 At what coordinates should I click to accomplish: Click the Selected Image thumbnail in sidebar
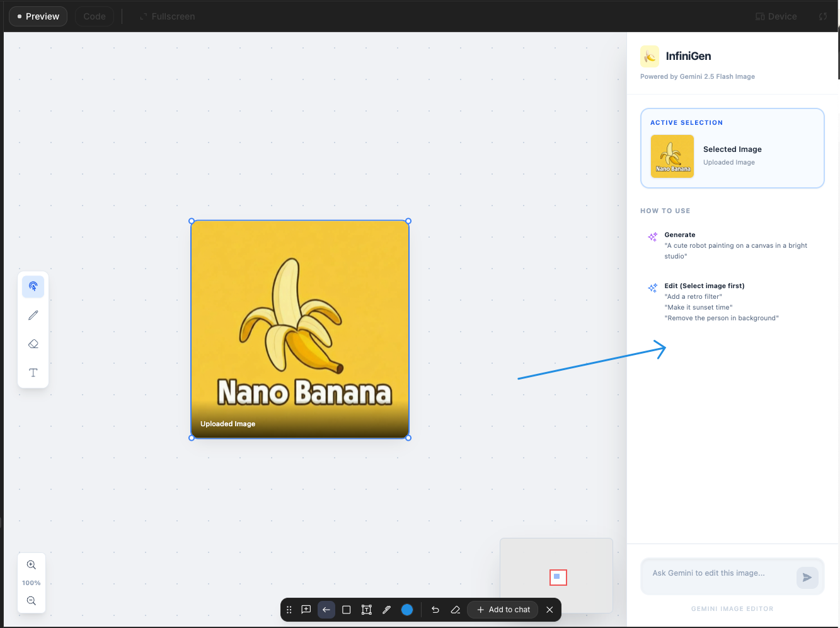(x=672, y=156)
